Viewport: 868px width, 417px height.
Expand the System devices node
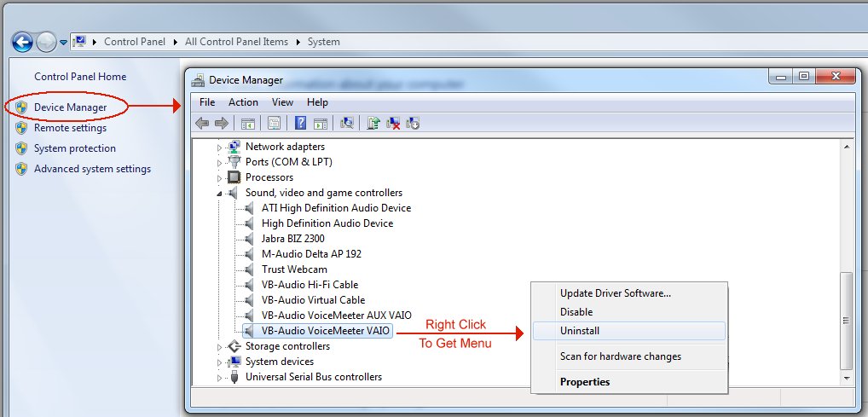(219, 362)
